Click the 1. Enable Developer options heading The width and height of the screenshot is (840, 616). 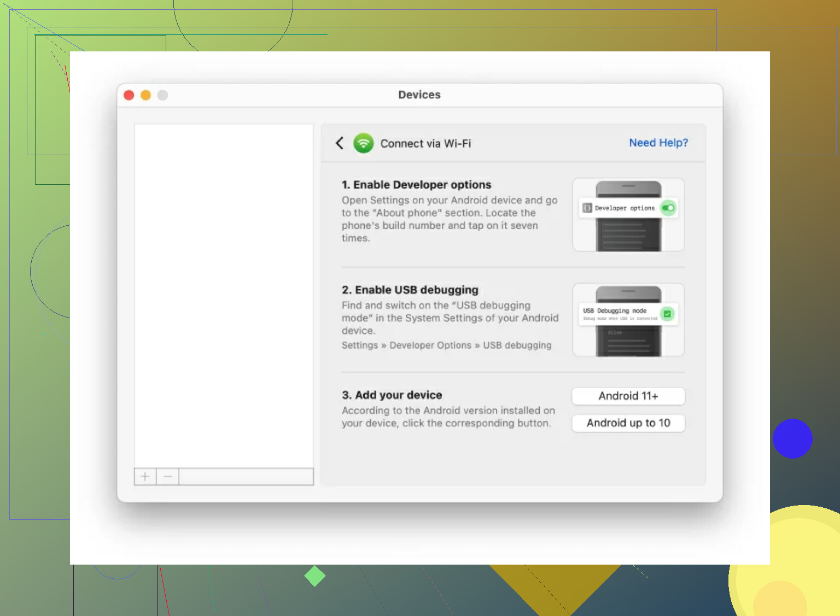coord(417,185)
